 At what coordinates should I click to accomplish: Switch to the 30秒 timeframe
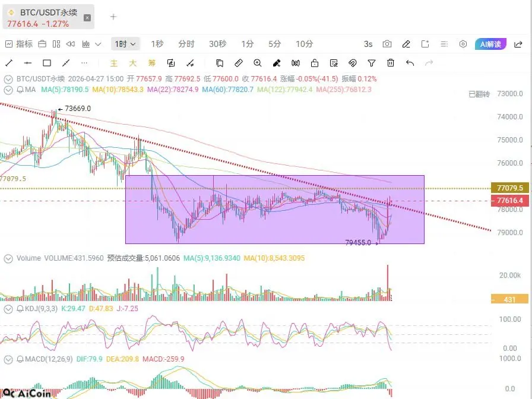pos(217,44)
